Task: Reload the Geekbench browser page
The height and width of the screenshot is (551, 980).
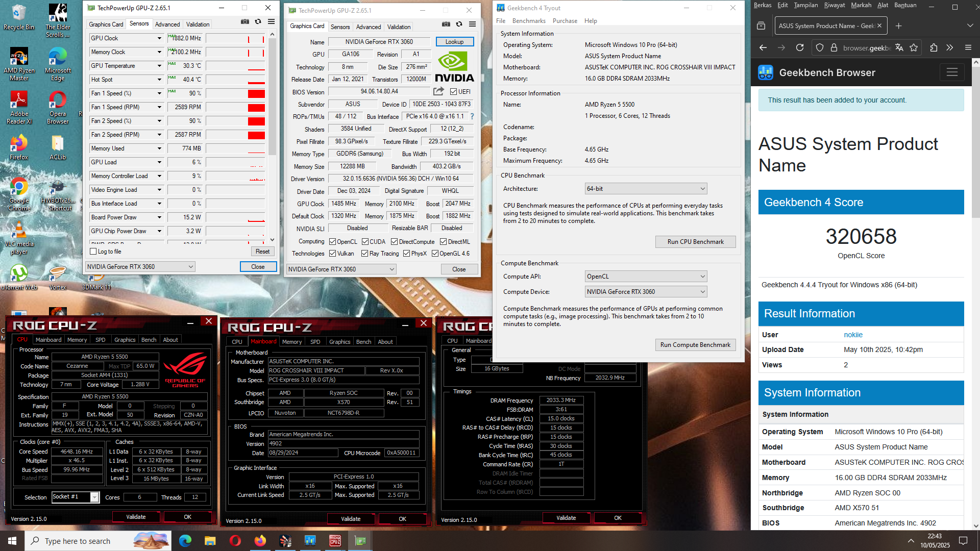Action: [800, 47]
